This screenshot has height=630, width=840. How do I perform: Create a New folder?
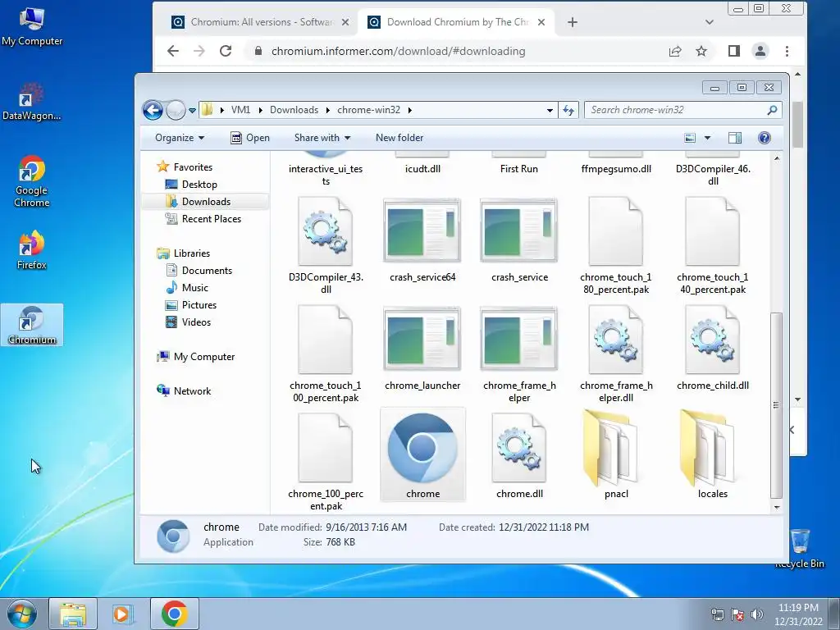[399, 138]
